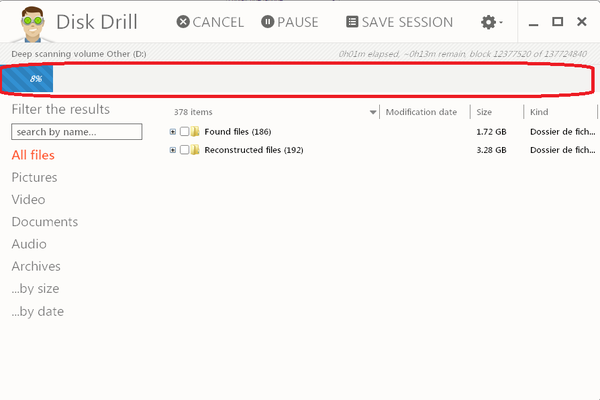Image resolution: width=600 pixels, height=400 pixels.
Task: Click the scan progress bar at 8%
Action: coord(28,78)
